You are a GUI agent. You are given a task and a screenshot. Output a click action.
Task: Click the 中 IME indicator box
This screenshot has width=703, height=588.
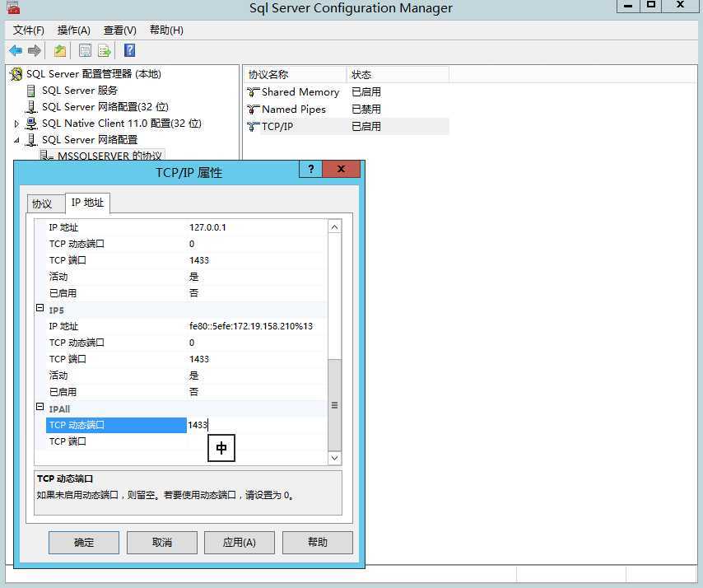point(221,448)
